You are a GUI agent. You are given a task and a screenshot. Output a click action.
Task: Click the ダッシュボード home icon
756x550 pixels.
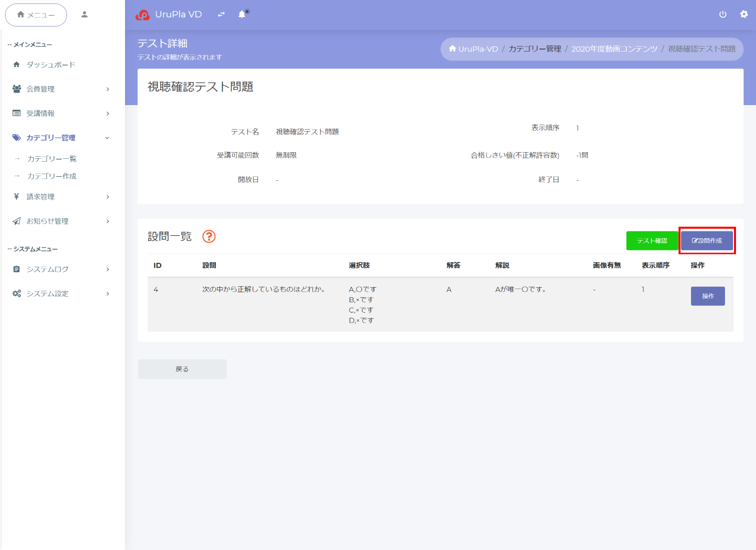coord(16,65)
